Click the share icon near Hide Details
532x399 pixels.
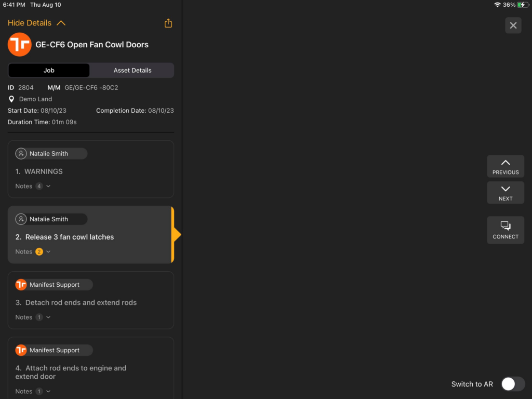tap(168, 23)
